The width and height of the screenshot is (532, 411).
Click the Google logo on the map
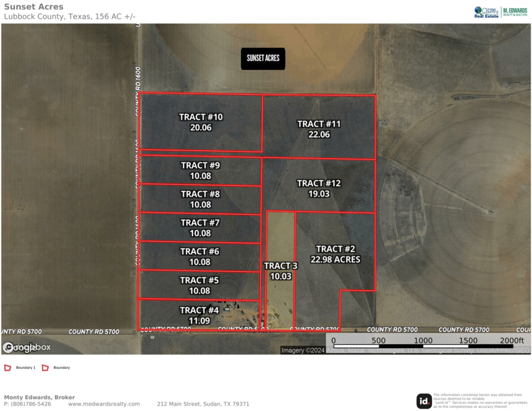pyautogui.click(x=21, y=347)
